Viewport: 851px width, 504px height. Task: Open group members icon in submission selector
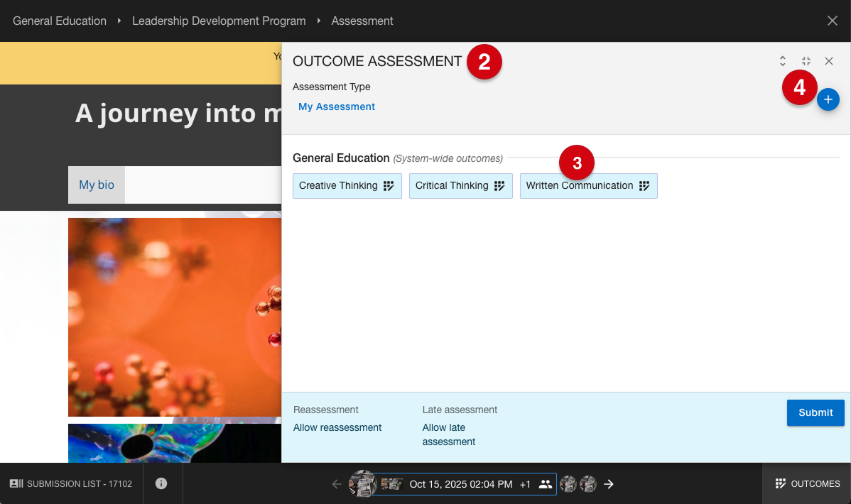tap(546, 484)
